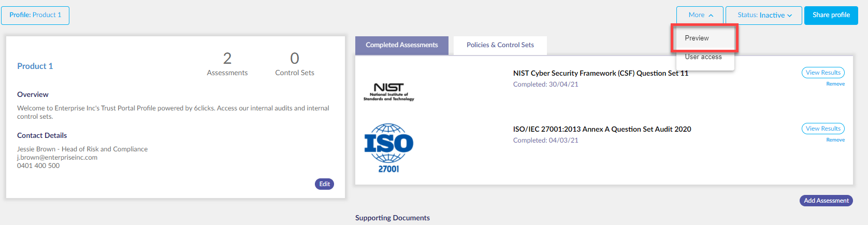Click the Add Assessment button
Screen dimensions: 868x225
click(x=826, y=201)
